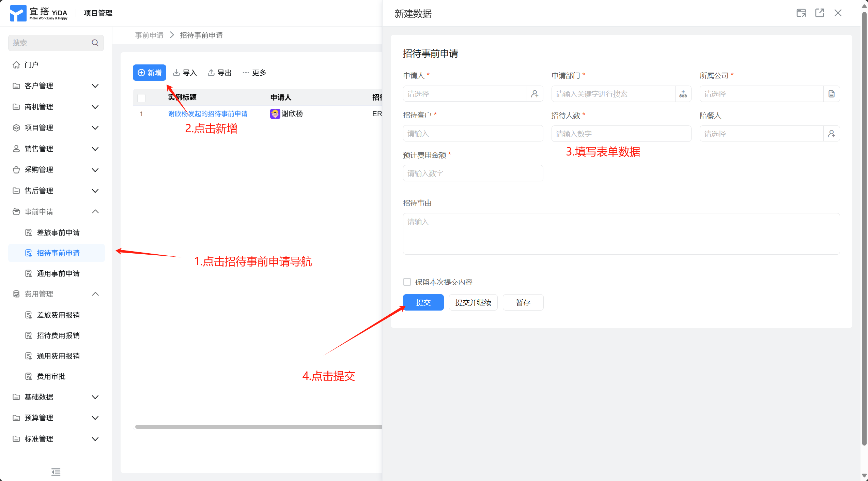Click the YiDA logo icon

18,13
